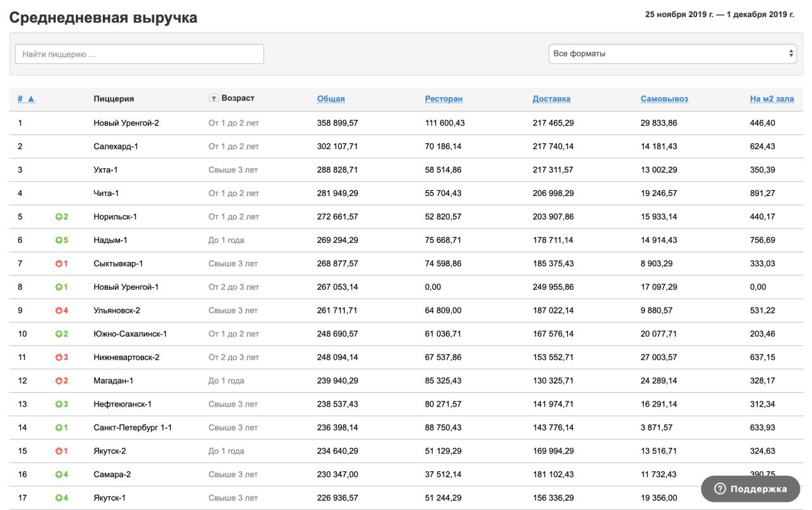This screenshot has height=510, width=812.
Task: Click the green up arrow for Надым-1
Action: (59, 240)
